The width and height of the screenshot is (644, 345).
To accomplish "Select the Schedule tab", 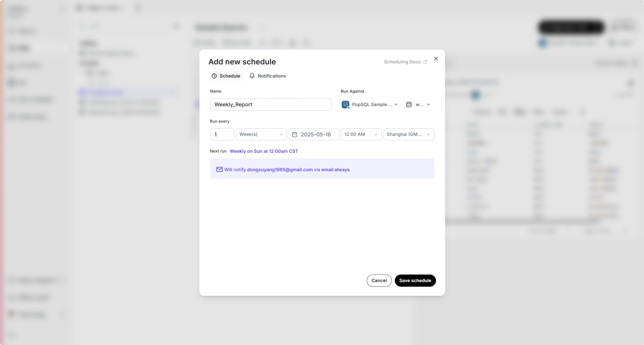I will [x=229, y=76].
